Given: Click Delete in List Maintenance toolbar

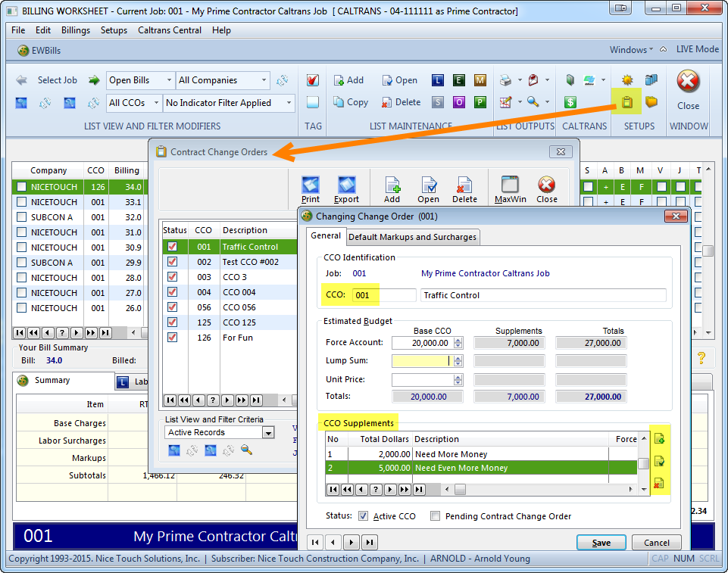Looking at the screenshot, I should [401, 102].
